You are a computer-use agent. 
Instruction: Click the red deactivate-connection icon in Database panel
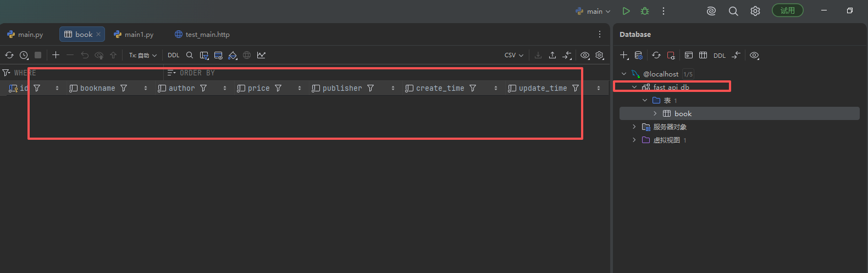pyautogui.click(x=671, y=55)
